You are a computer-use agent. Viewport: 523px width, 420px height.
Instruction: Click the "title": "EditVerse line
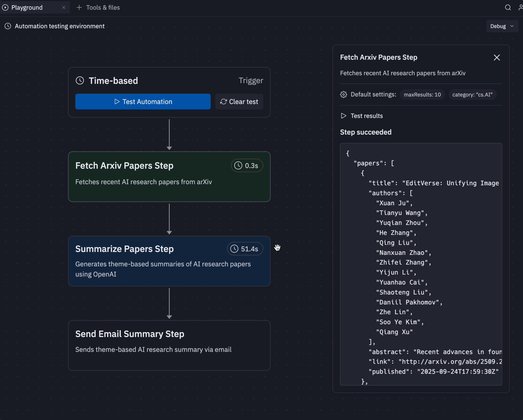[x=434, y=183]
